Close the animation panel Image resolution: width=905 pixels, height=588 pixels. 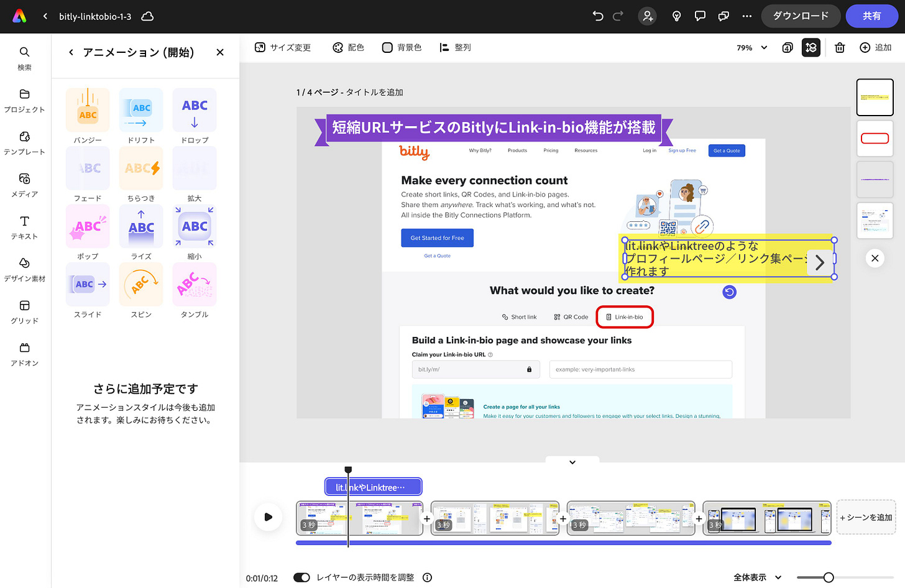(220, 52)
